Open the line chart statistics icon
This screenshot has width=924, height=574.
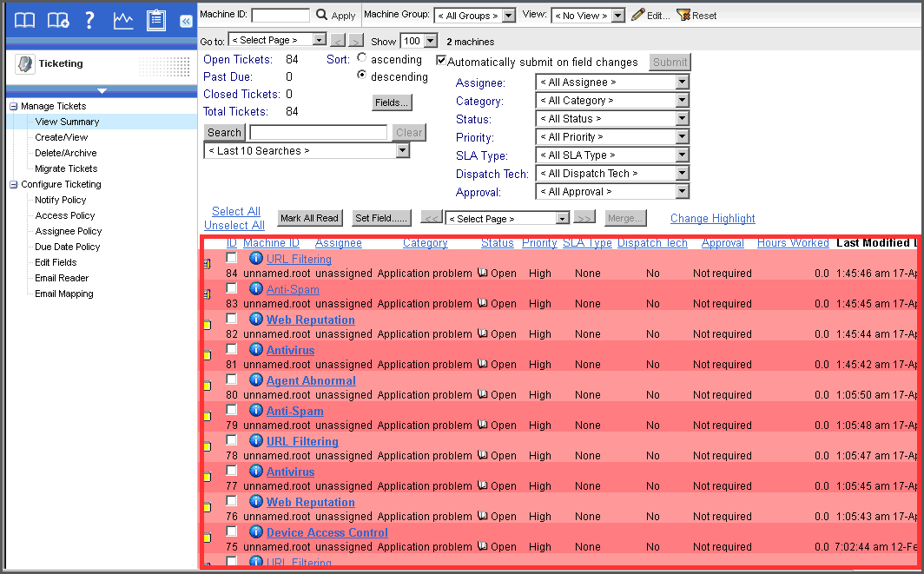pos(123,21)
